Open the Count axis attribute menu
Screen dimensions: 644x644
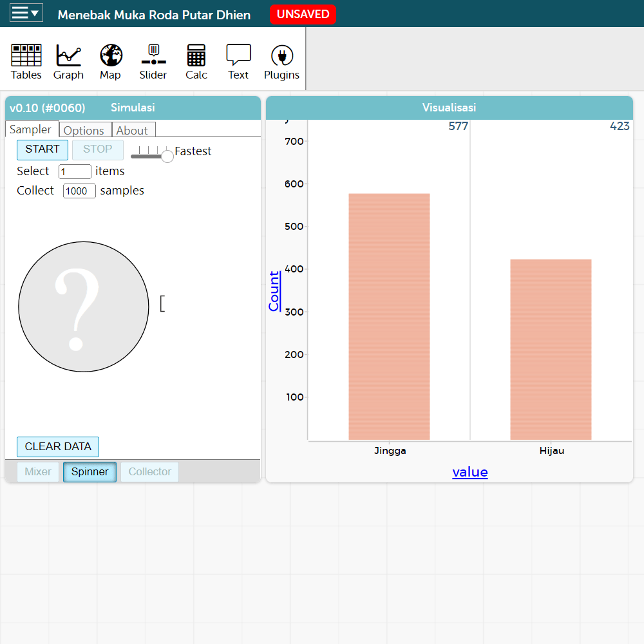pyautogui.click(x=274, y=291)
